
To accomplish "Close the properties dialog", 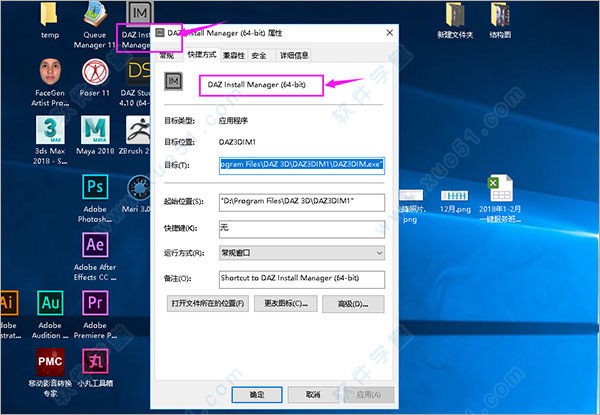I will [x=390, y=33].
